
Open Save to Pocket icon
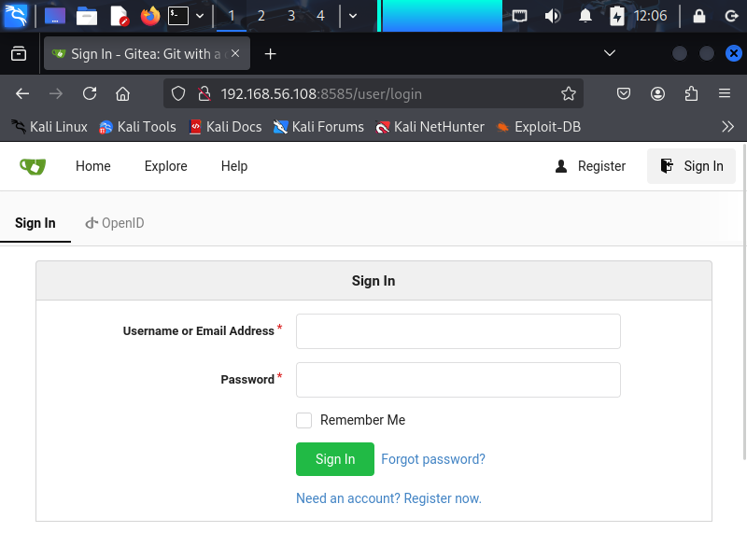click(624, 93)
